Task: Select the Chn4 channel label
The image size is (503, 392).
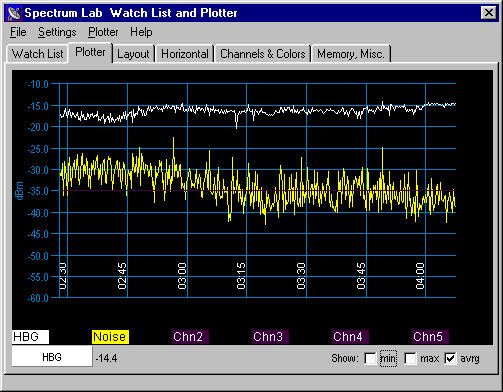Action: tap(350, 337)
